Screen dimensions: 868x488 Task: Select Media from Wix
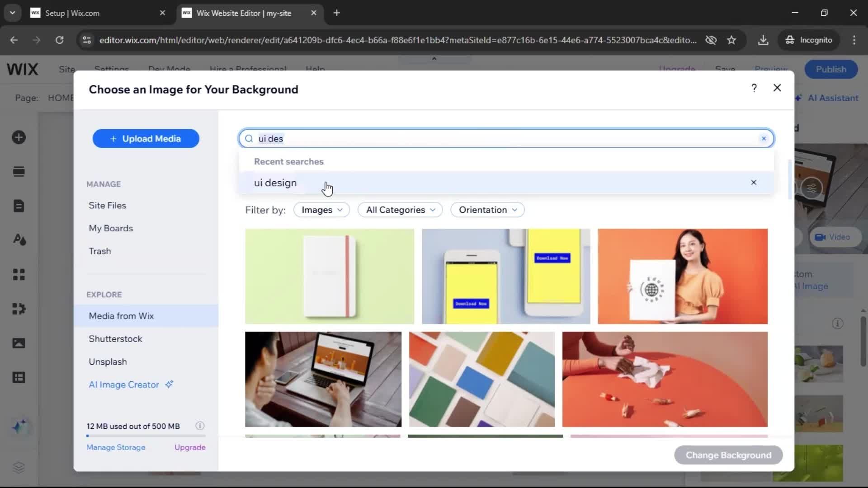tap(146, 316)
